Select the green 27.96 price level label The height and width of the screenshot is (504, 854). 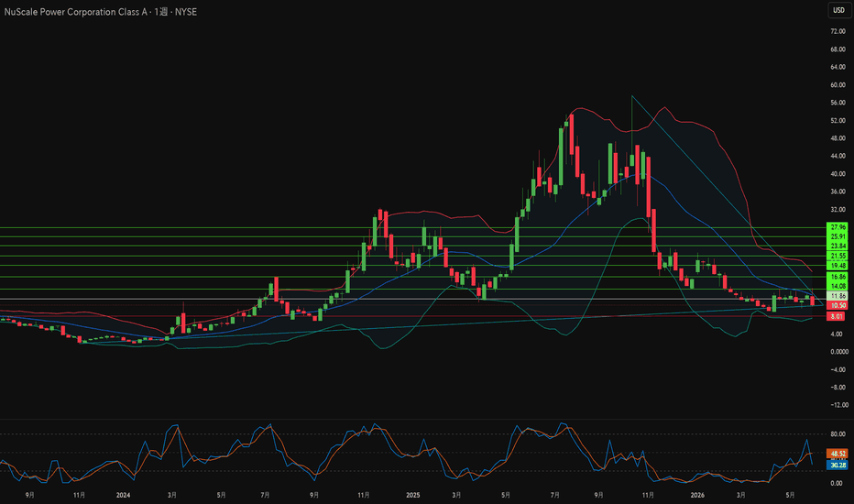(x=838, y=227)
